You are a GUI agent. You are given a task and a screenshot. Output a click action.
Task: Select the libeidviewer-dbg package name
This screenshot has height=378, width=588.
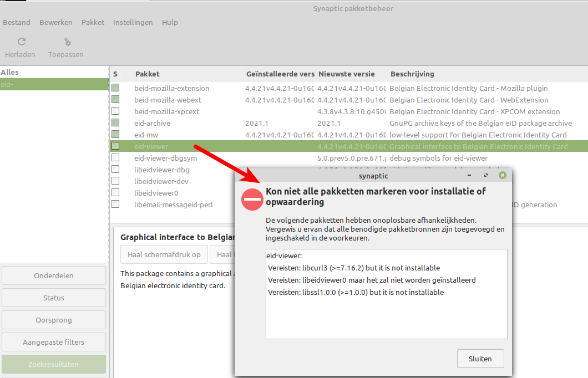point(161,170)
